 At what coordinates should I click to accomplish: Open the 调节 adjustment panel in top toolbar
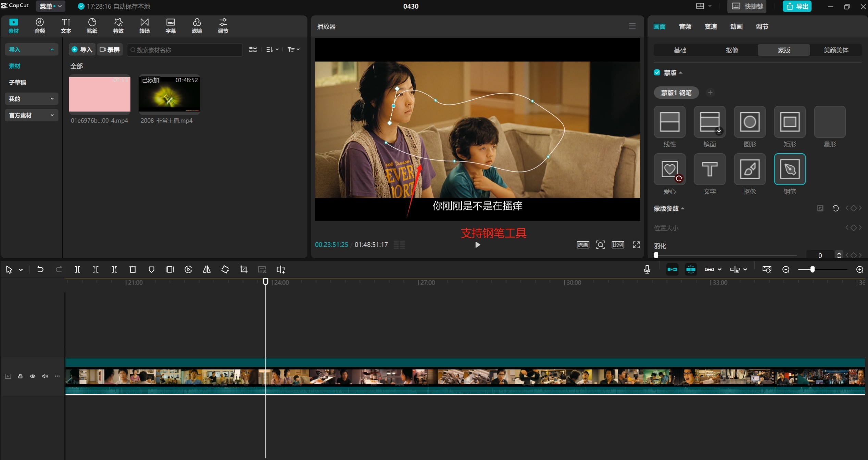[x=223, y=26]
